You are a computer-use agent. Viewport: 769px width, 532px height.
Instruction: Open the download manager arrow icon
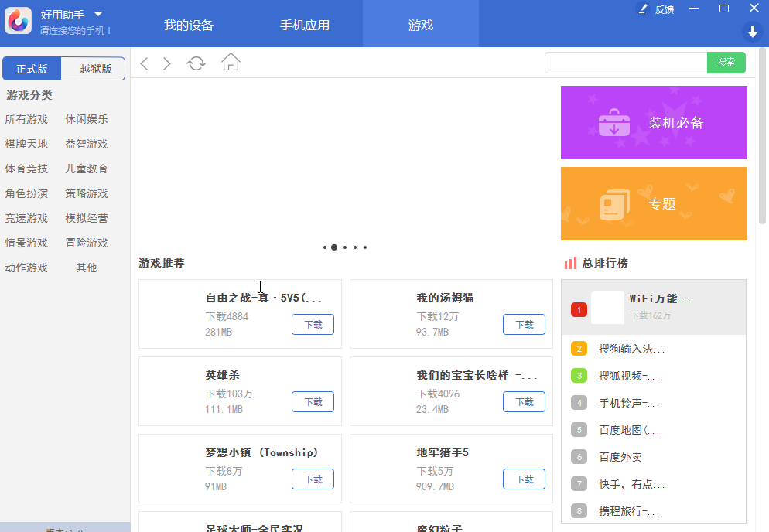point(752,32)
